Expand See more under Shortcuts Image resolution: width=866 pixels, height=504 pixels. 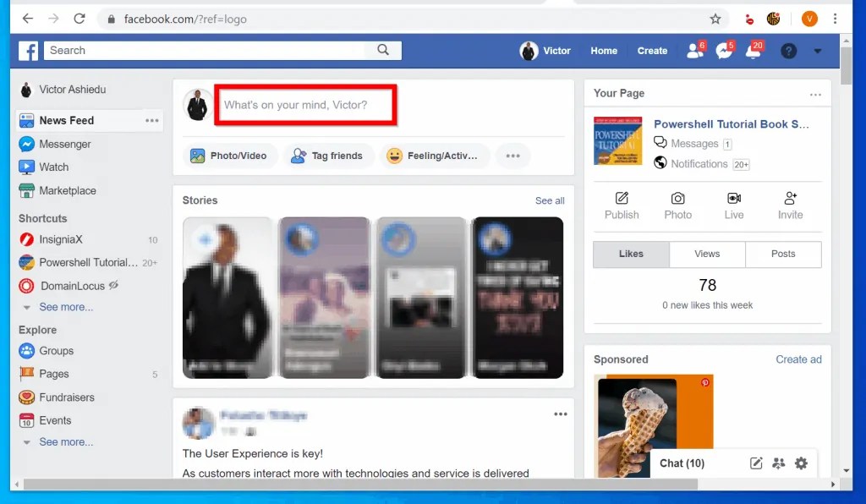click(x=66, y=307)
